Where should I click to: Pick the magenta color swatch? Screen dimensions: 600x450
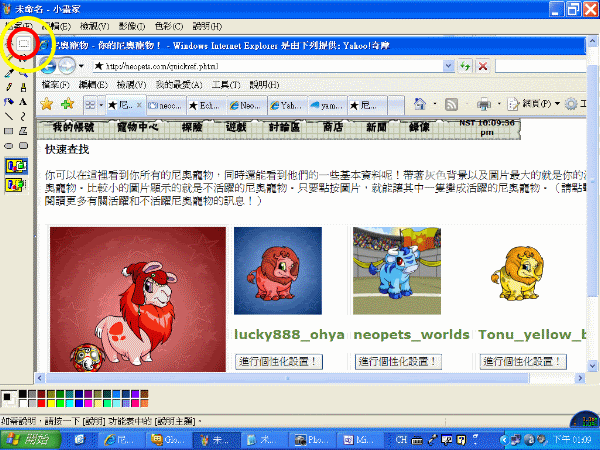(x=88, y=403)
